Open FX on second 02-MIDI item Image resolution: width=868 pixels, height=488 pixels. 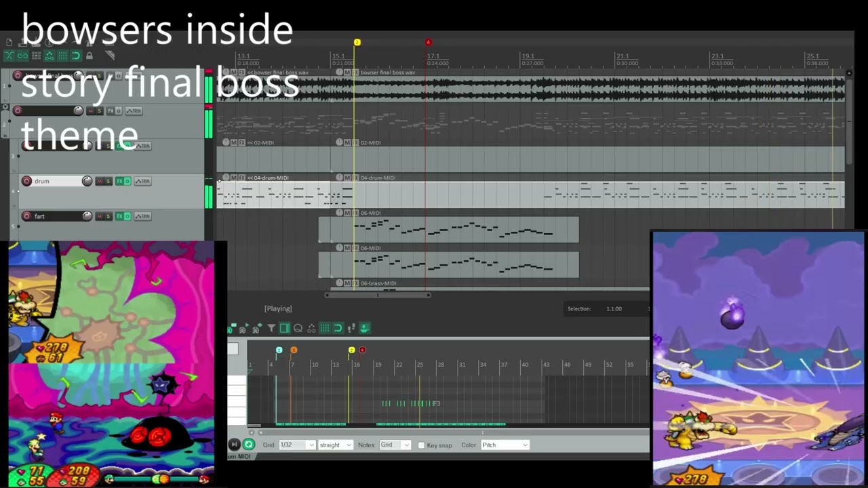point(355,142)
